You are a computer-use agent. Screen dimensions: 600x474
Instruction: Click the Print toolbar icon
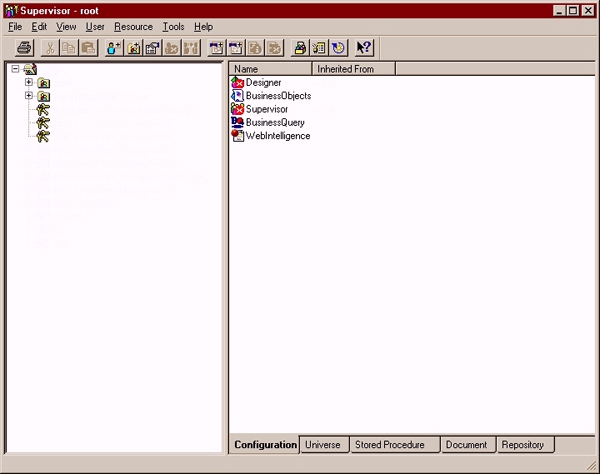coord(25,48)
